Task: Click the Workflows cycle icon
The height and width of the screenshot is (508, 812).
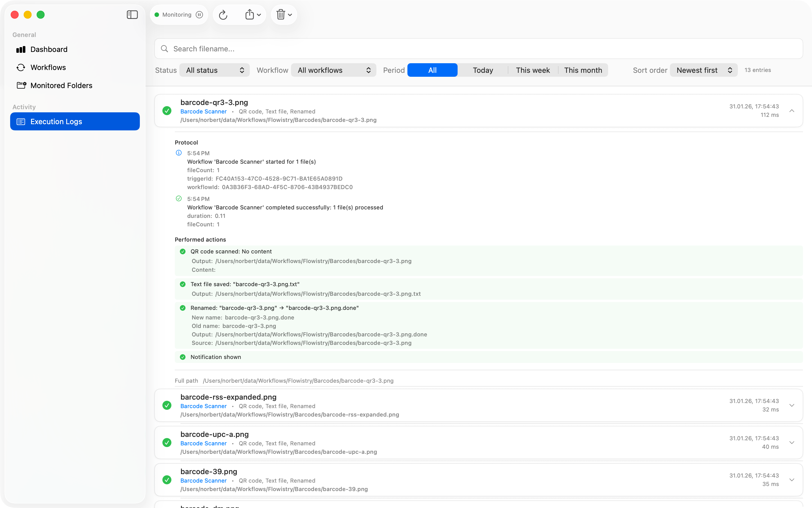Action: [21, 67]
